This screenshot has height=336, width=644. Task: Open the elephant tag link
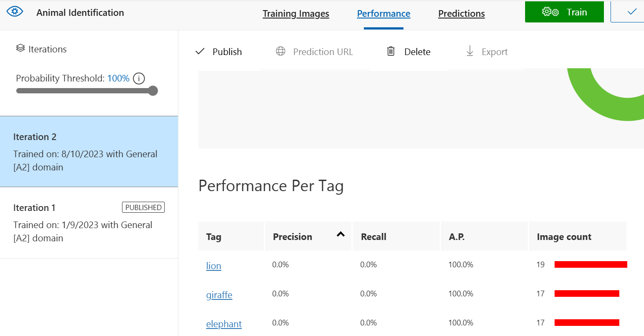[224, 324]
